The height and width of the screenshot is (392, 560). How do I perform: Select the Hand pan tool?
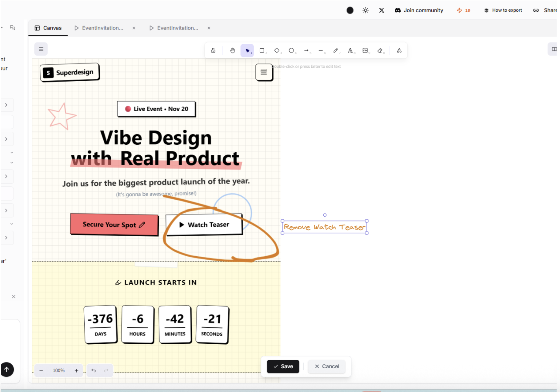click(232, 50)
